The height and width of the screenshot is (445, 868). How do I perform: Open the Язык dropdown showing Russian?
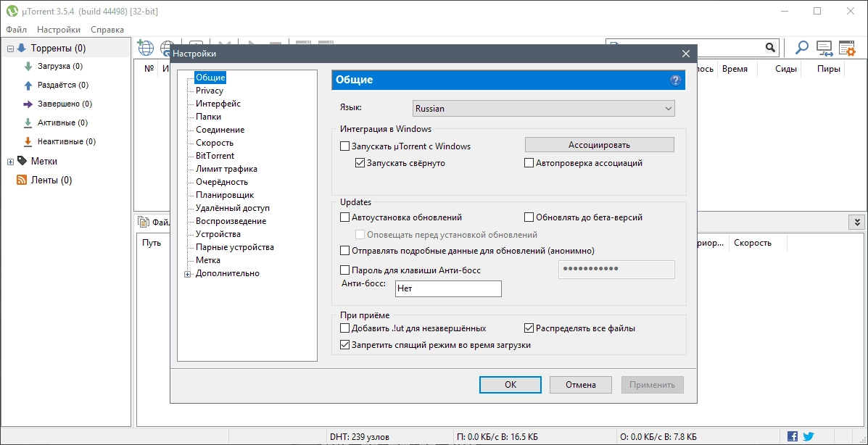pyautogui.click(x=544, y=109)
